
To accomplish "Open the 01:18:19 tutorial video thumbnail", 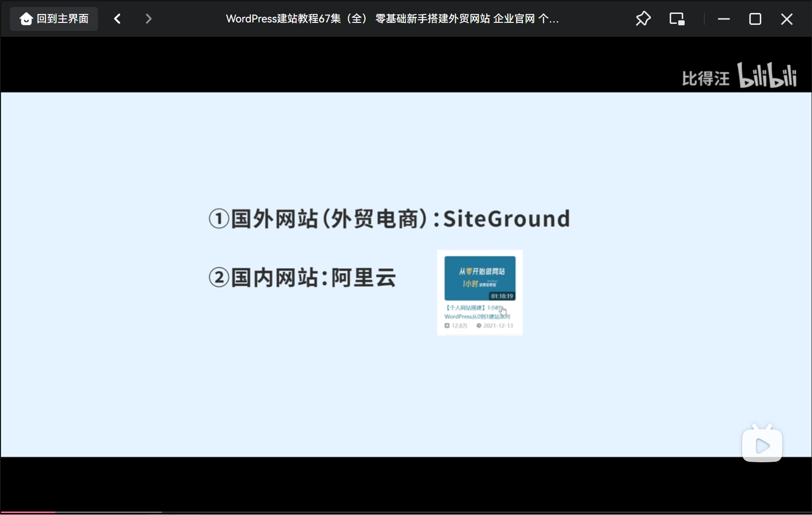I will coord(480,278).
